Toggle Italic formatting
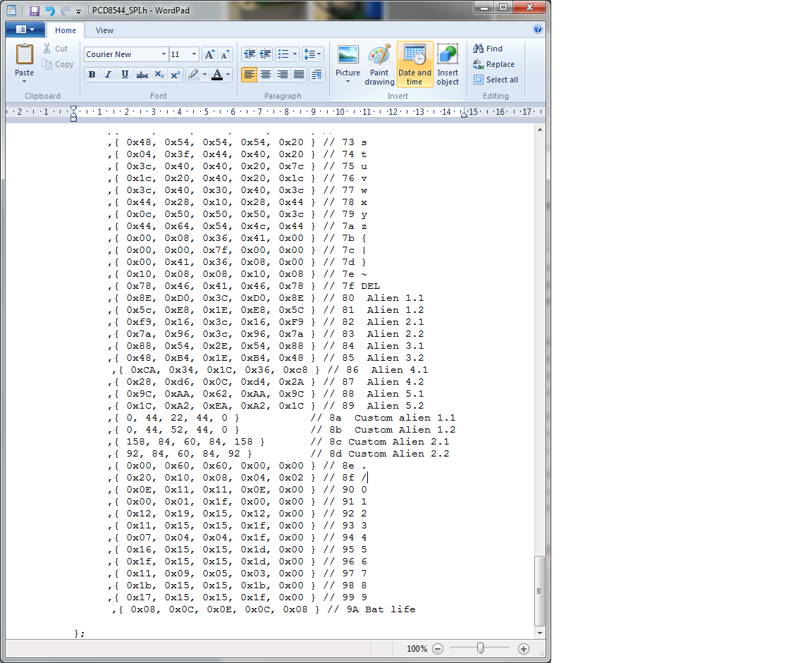812x663 pixels. [109, 75]
